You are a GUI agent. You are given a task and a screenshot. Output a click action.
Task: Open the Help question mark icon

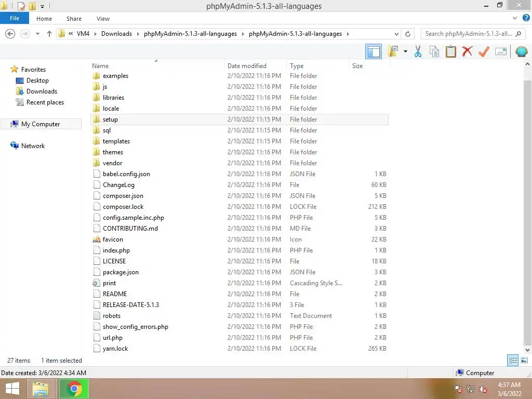tap(526, 18)
